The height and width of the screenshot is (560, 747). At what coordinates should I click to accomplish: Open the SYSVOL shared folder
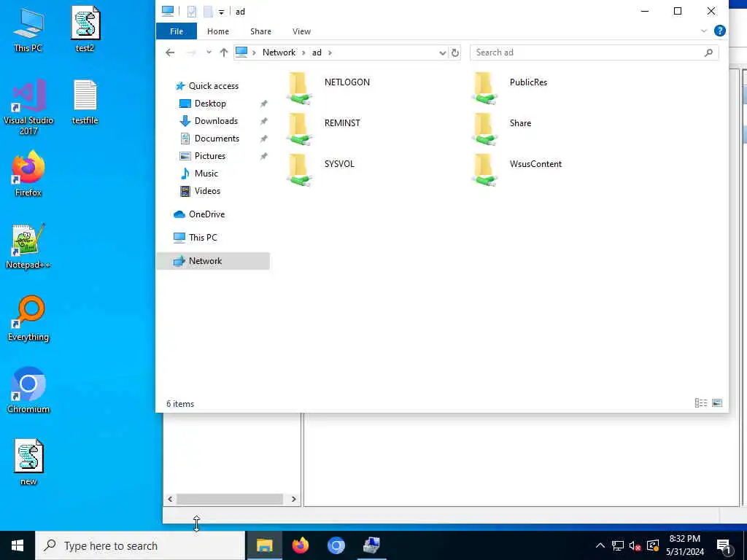(321, 170)
